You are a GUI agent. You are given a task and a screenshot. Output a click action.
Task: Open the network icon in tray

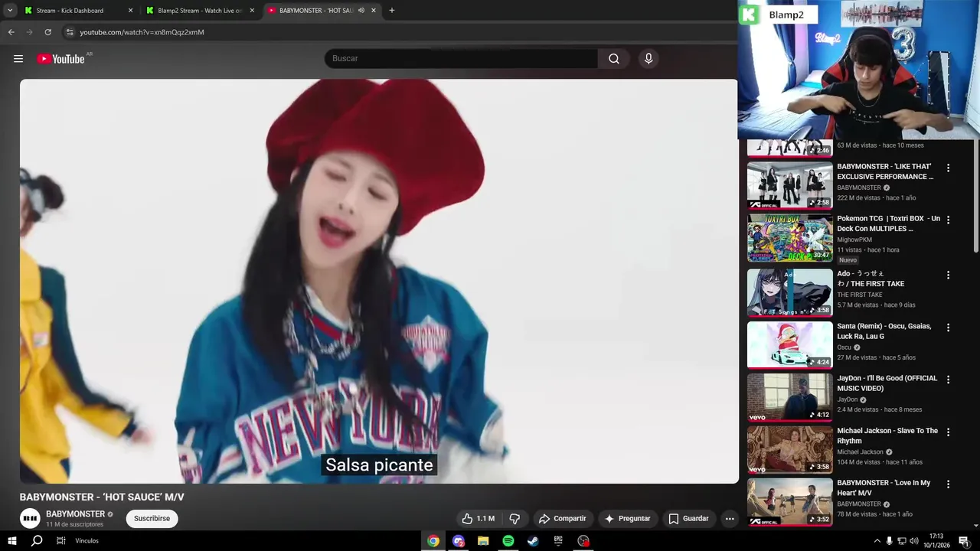coord(901,541)
